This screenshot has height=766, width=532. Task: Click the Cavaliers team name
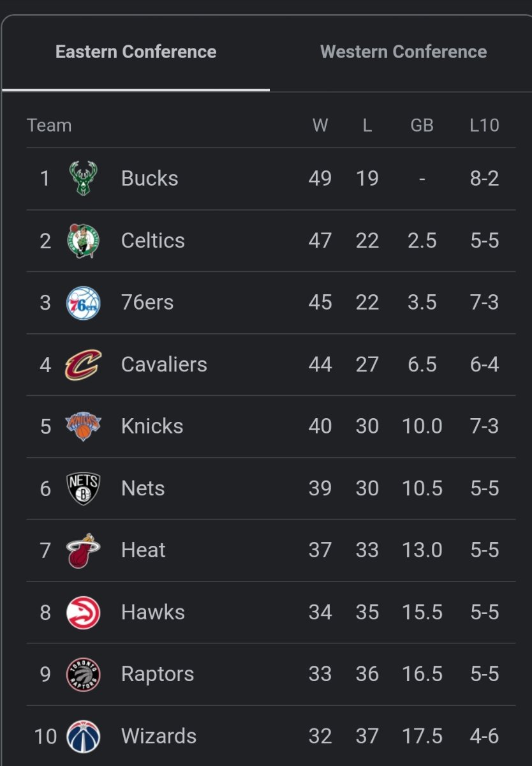coord(164,364)
